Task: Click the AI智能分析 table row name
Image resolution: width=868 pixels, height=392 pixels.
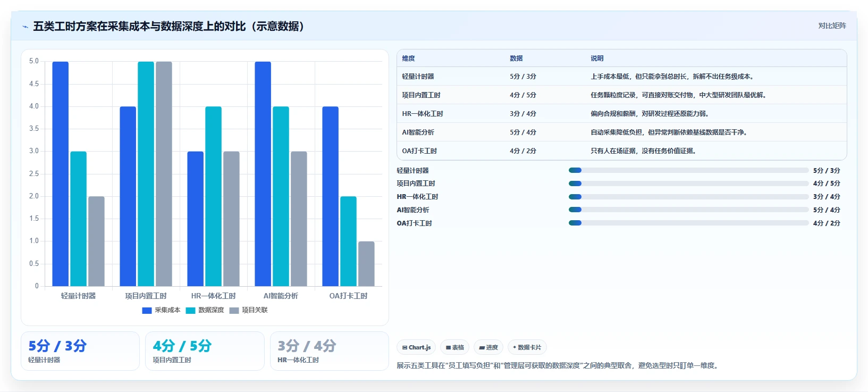Action: click(418, 132)
